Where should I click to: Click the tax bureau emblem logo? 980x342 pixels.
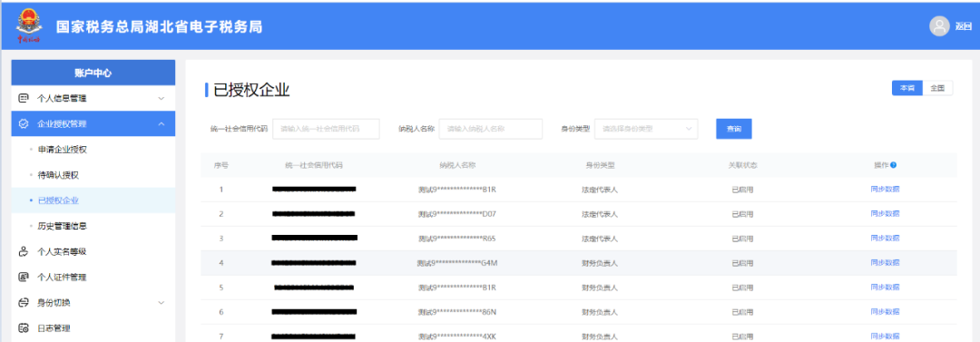28,25
